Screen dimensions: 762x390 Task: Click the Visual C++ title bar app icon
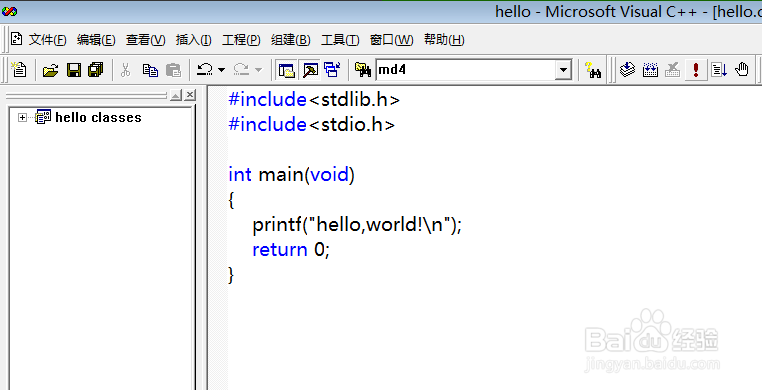(9, 11)
